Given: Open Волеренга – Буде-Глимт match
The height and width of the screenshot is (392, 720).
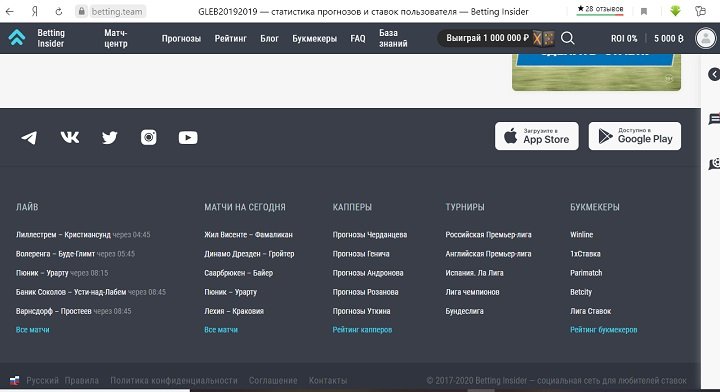Looking at the screenshot, I should click(55, 254).
